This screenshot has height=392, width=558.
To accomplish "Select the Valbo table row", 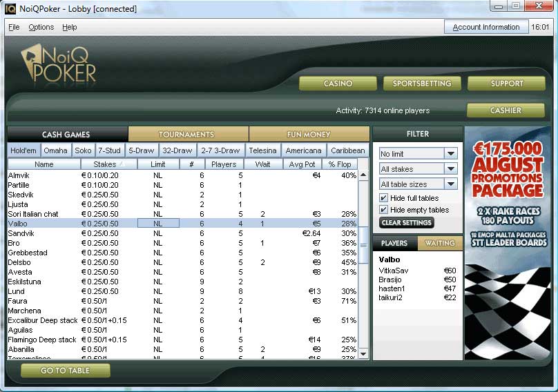I will (182, 224).
